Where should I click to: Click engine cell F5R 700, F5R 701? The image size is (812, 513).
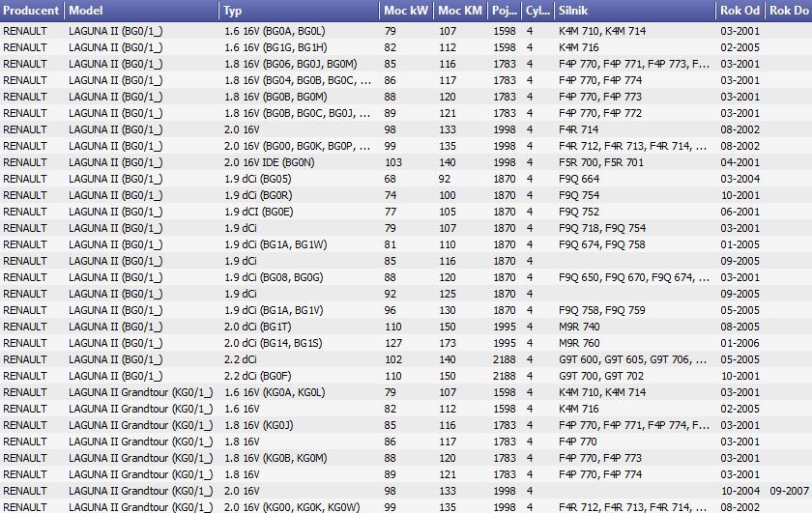point(601,162)
